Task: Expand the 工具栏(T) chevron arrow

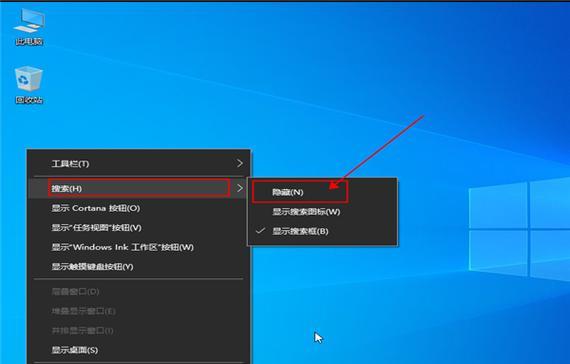Action: pyautogui.click(x=240, y=164)
